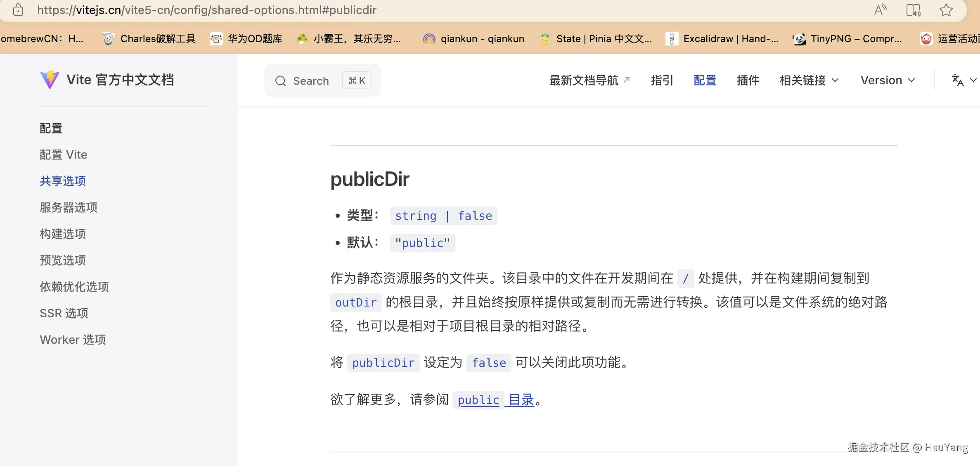Click the public 目录 link

pyautogui.click(x=496, y=400)
